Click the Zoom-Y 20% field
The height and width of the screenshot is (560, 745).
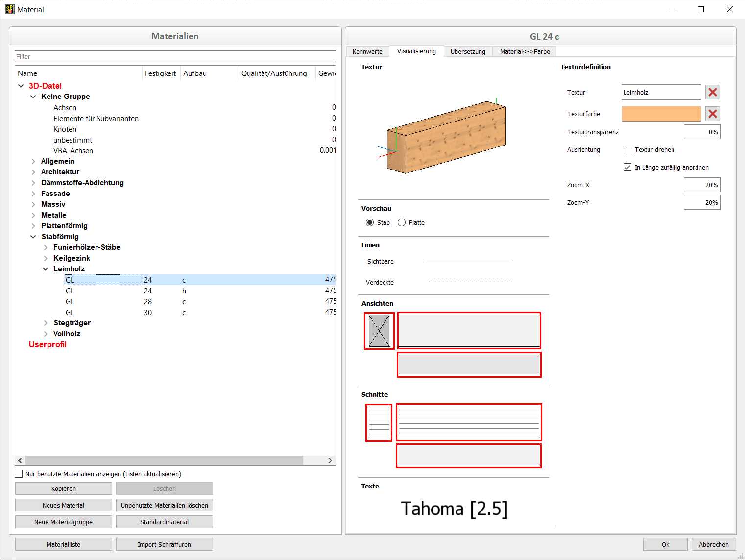[702, 202]
